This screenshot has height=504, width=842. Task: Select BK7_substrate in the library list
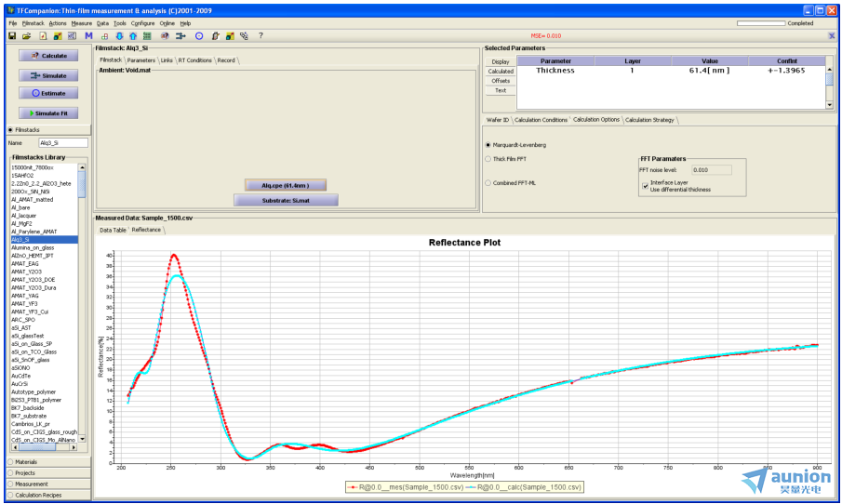coord(44,416)
